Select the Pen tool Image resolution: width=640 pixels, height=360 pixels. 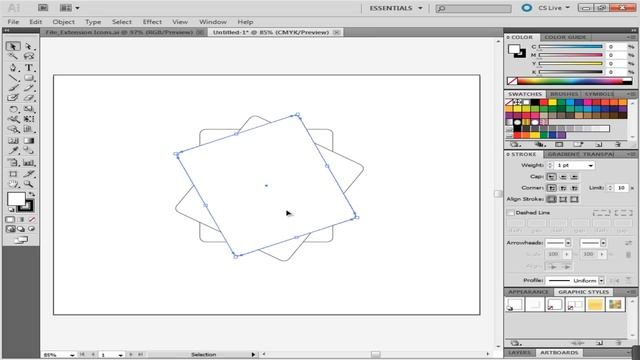pos(13,67)
